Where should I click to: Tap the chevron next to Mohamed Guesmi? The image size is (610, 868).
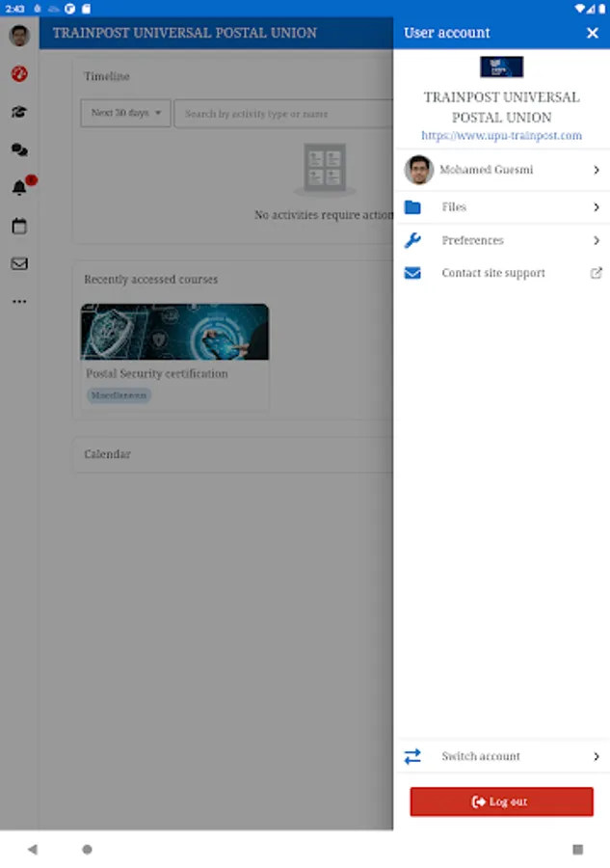click(x=597, y=170)
